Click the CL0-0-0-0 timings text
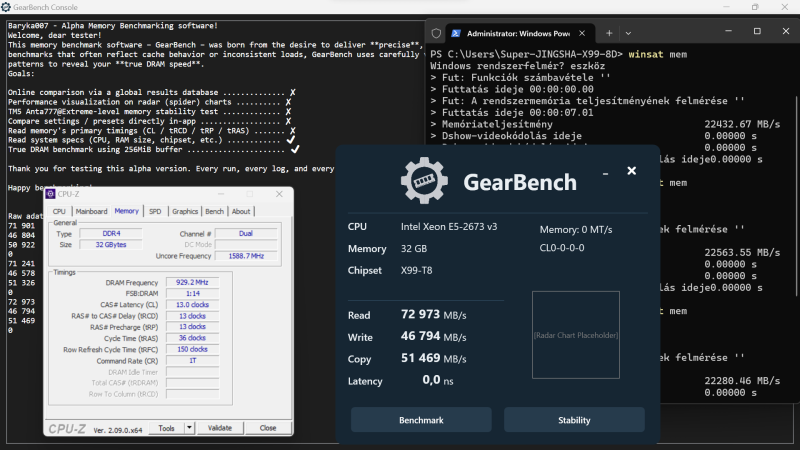 pos(562,248)
